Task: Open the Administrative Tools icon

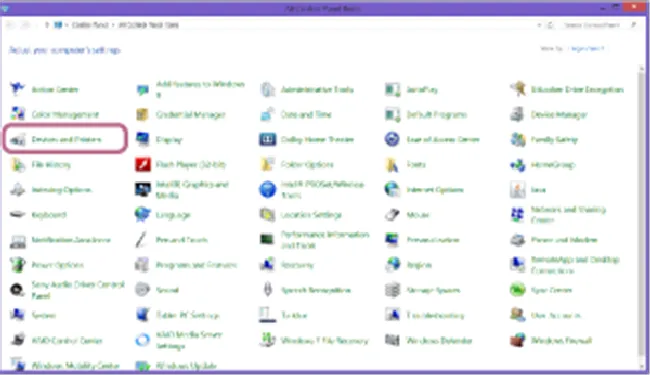Action: point(267,90)
